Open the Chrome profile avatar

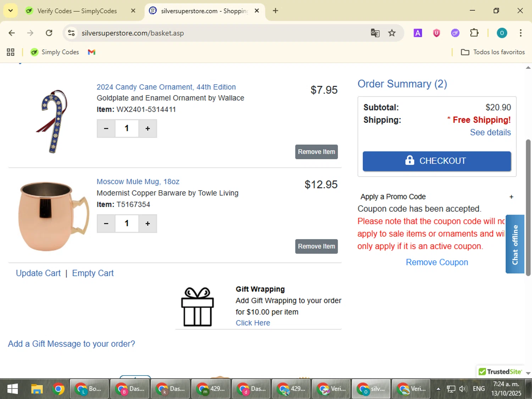pyautogui.click(x=501, y=33)
